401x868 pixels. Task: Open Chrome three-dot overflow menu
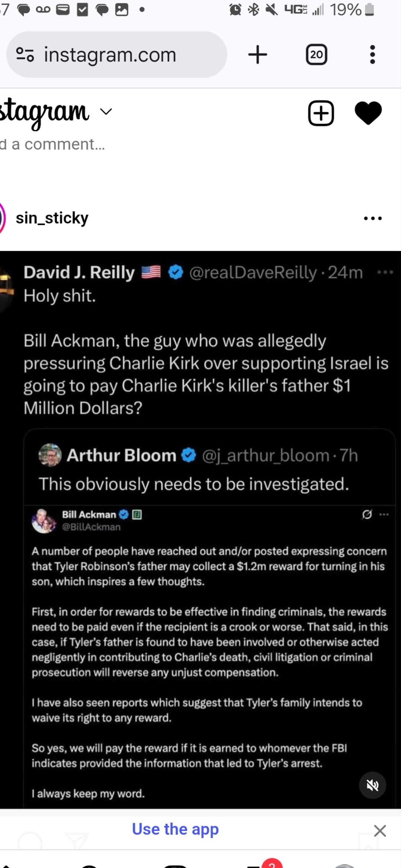[x=372, y=55]
